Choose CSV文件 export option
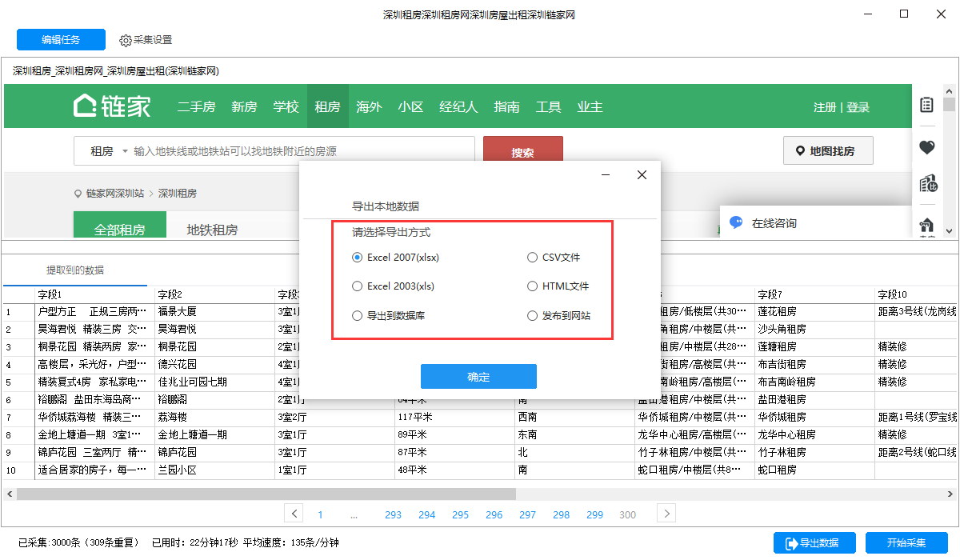The height and width of the screenshot is (560, 960). (x=554, y=258)
